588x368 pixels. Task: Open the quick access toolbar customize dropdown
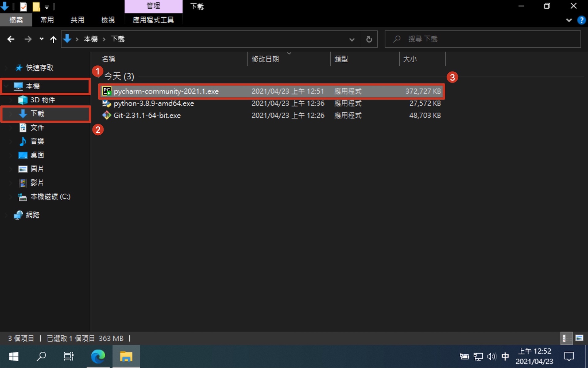click(x=47, y=7)
